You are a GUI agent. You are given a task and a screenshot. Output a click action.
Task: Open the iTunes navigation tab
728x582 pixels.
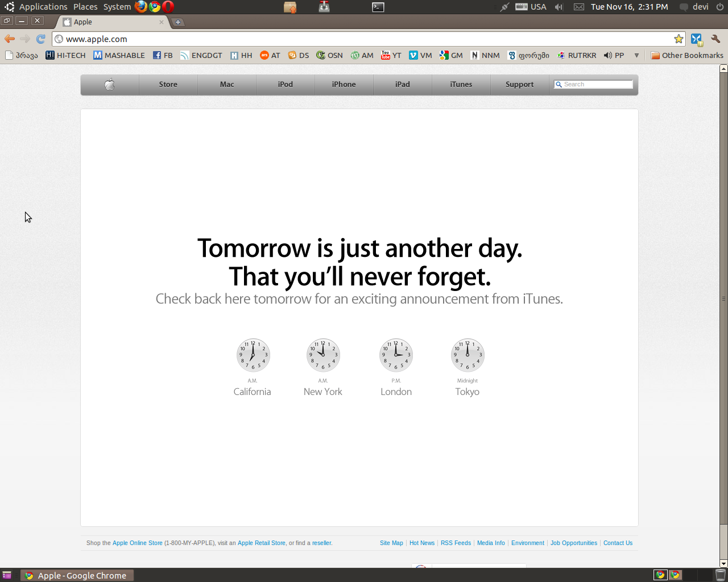coord(461,84)
